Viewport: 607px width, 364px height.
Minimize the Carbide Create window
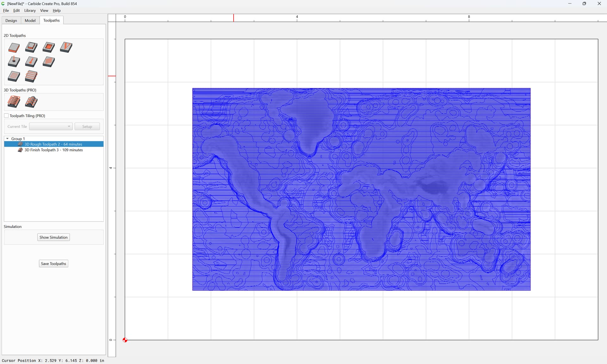(570, 3)
